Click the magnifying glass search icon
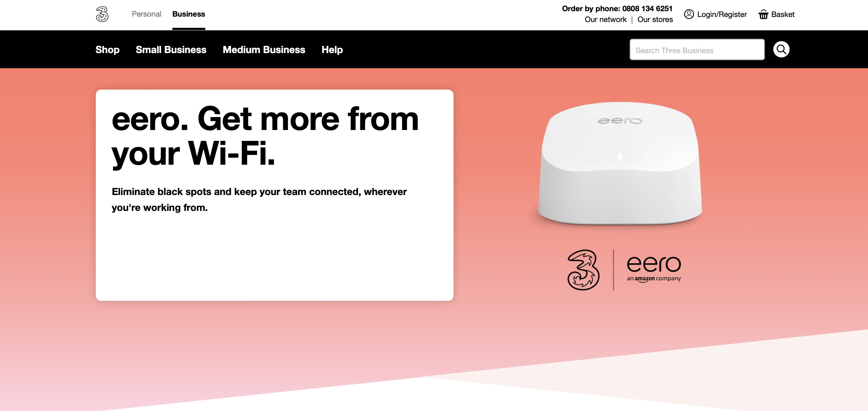Viewport: 868px width, 411px height. [781, 49]
